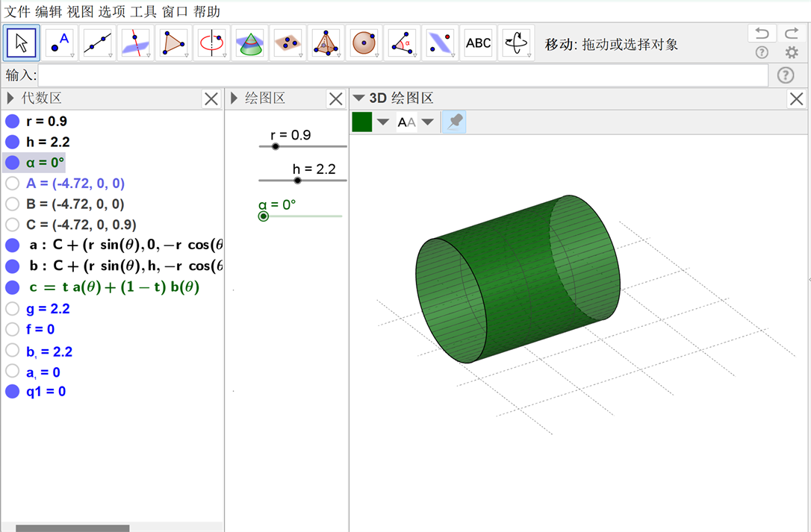
Task: Choose the Line through two points tool
Action: (97, 43)
